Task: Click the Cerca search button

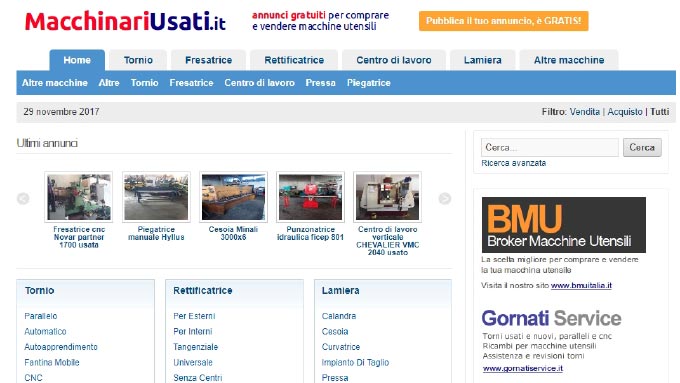Action: point(642,147)
